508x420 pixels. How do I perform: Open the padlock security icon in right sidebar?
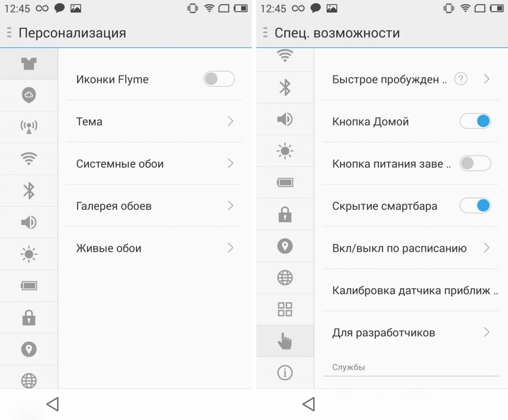(x=285, y=214)
